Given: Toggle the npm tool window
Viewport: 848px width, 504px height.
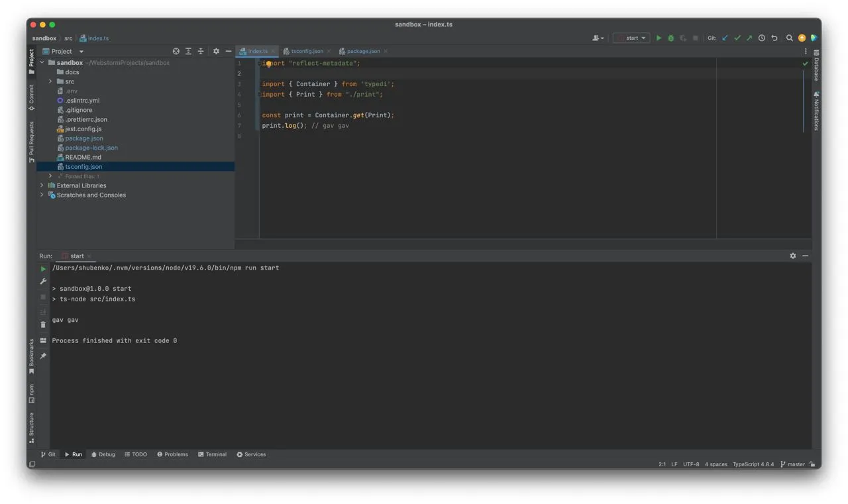Looking at the screenshot, I should click(x=31, y=393).
